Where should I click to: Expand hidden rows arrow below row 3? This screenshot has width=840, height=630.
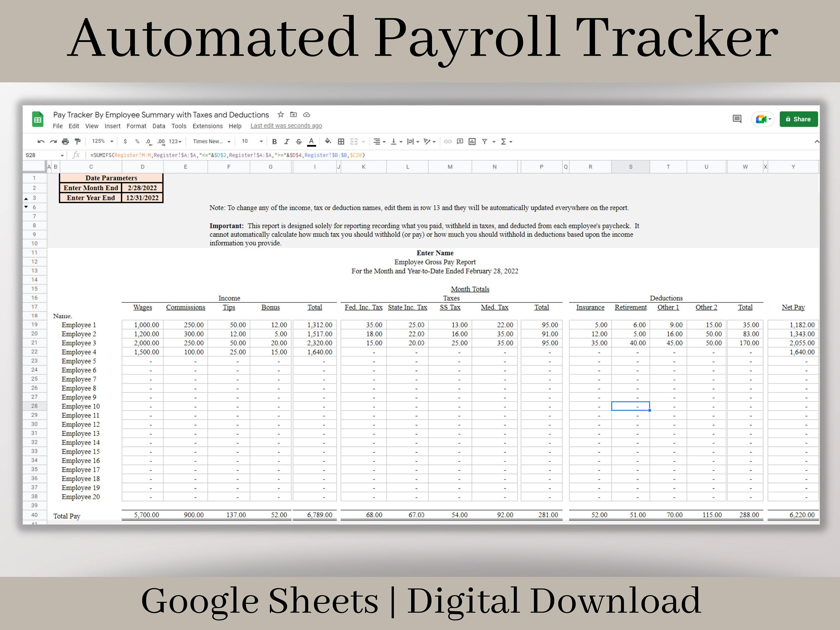coord(26,207)
